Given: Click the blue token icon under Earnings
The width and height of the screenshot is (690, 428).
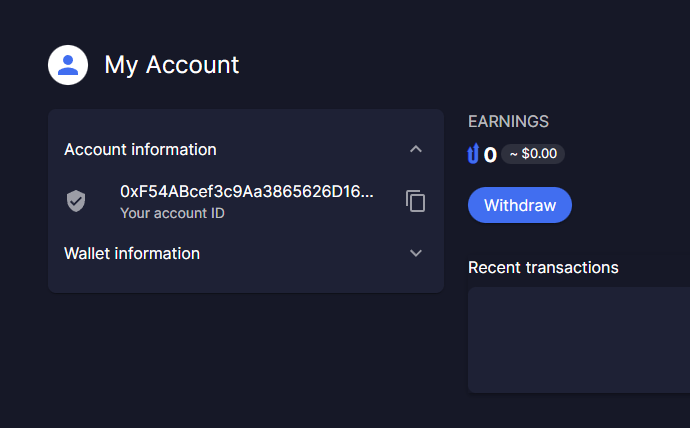Looking at the screenshot, I should click(473, 154).
